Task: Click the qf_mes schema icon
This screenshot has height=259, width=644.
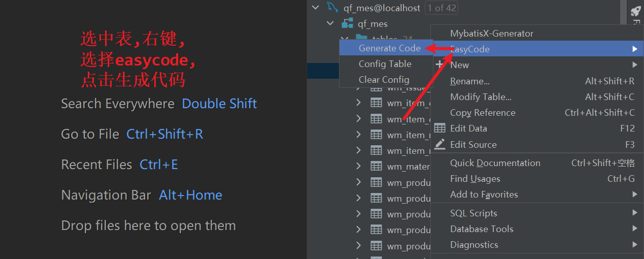Action: [347, 23]
